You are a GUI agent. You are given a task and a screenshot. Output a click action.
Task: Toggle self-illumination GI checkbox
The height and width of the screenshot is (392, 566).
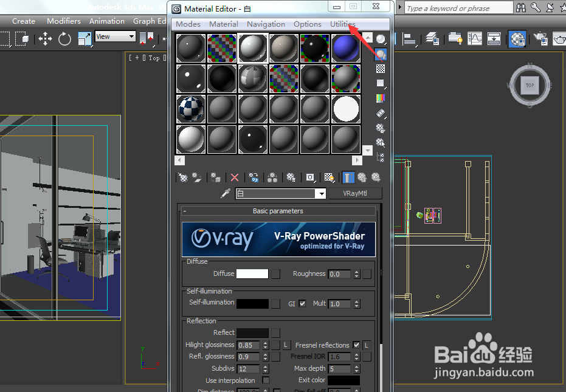303,303
